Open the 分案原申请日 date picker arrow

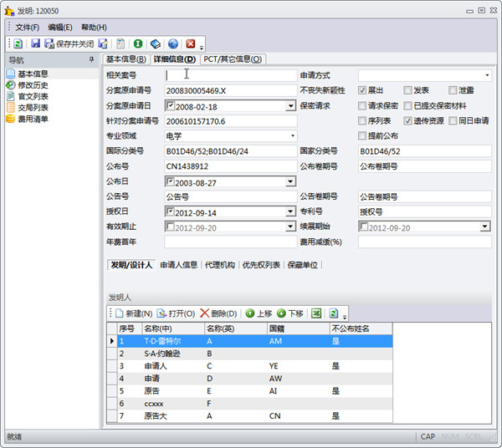290,106
